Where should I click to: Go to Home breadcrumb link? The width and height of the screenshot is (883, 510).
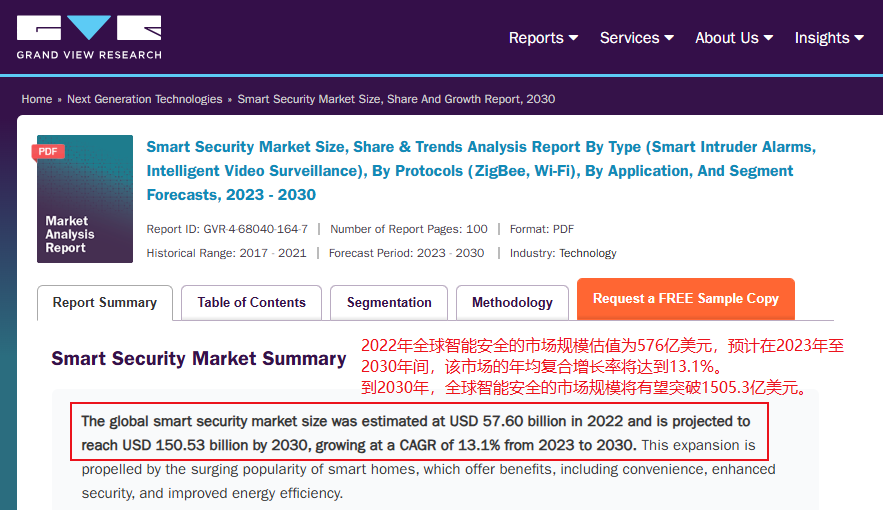[x=37, y=99]
